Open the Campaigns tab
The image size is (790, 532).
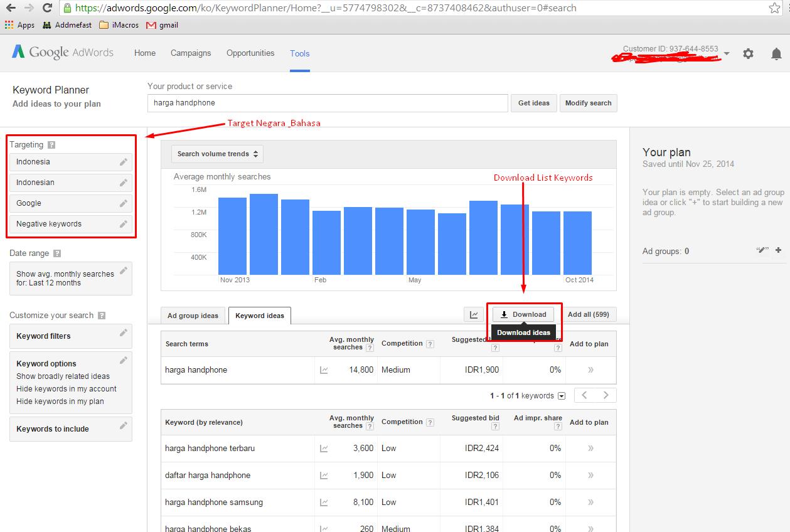(x=191, y=53)
